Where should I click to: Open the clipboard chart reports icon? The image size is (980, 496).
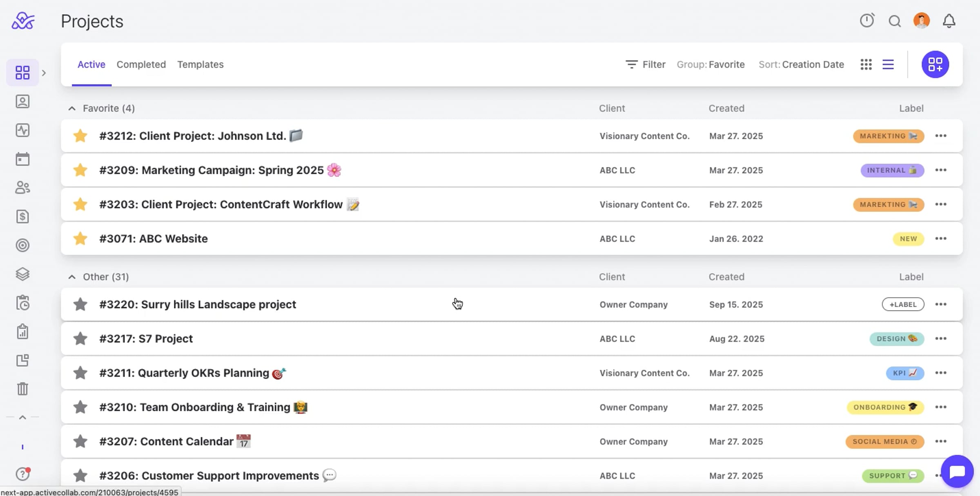pos(22,331)
